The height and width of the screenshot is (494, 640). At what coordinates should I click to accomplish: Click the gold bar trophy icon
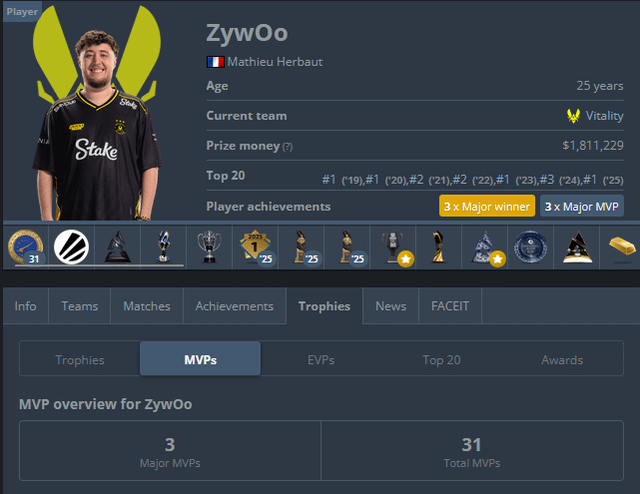click(622, 246)
